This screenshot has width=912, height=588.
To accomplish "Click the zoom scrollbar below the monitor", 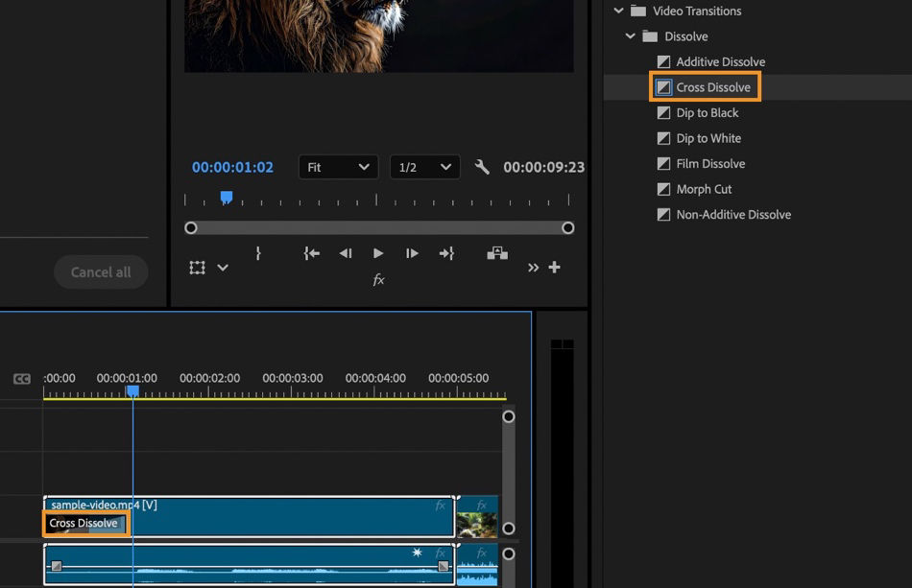I will point(379,227).
